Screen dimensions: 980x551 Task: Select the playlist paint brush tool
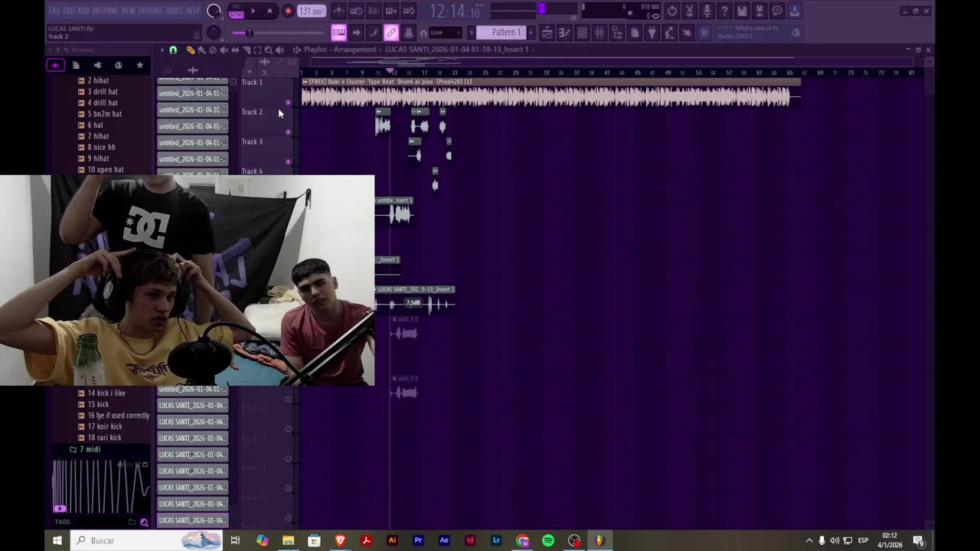[201, 50]
